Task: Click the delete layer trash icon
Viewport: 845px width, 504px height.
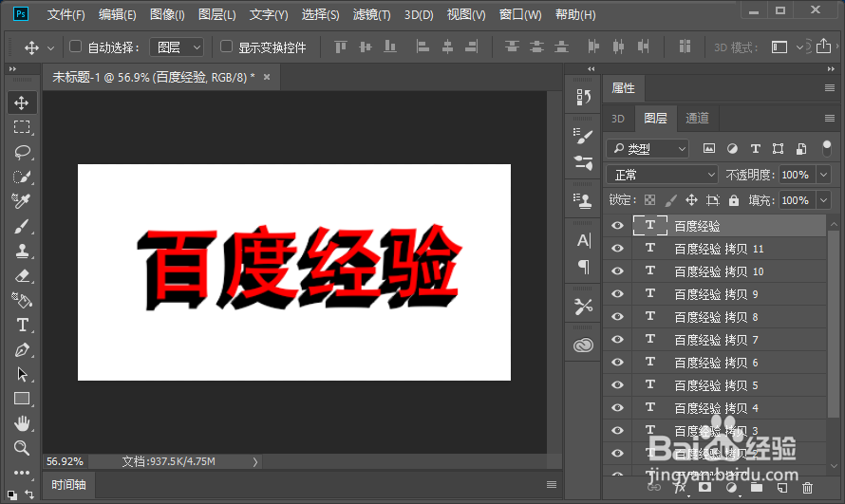Action: (807, 488)
